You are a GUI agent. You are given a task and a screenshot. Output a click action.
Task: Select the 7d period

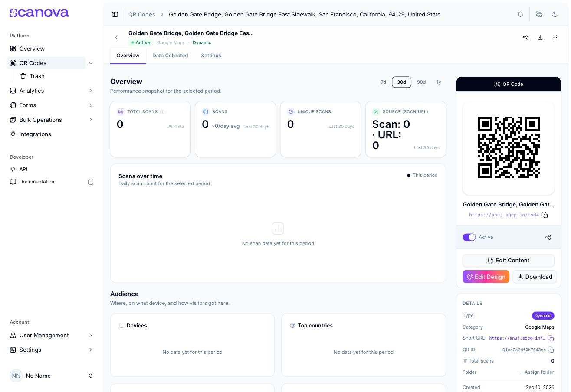(x=383, y=82)
